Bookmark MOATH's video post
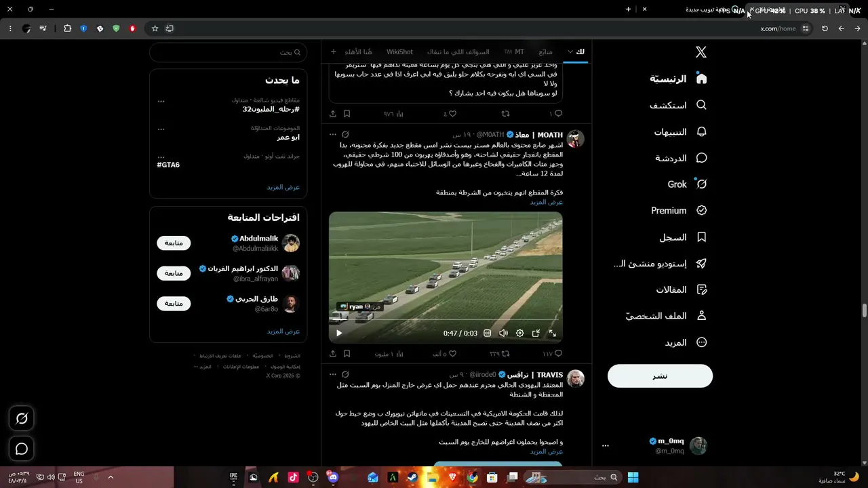Image resolution: width=868 pixels, height=488 pixels. [347, 353]
